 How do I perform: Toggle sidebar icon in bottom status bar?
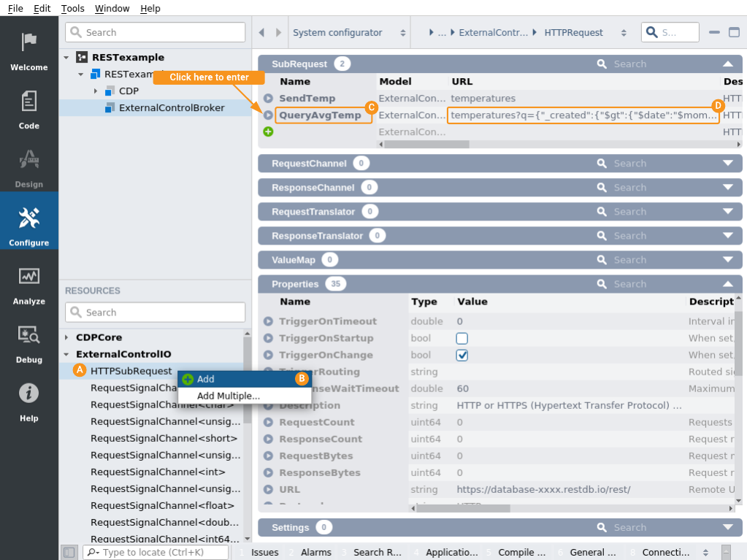69,553
